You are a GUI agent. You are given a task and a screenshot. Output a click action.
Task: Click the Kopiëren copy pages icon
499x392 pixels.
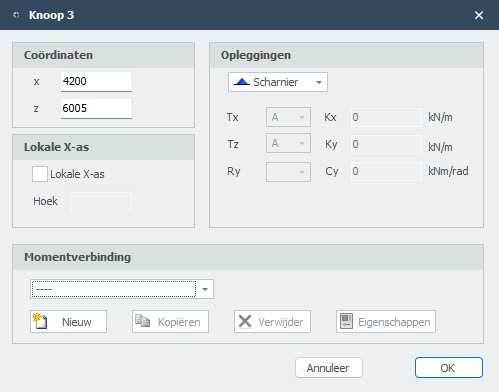coord(142,321)
